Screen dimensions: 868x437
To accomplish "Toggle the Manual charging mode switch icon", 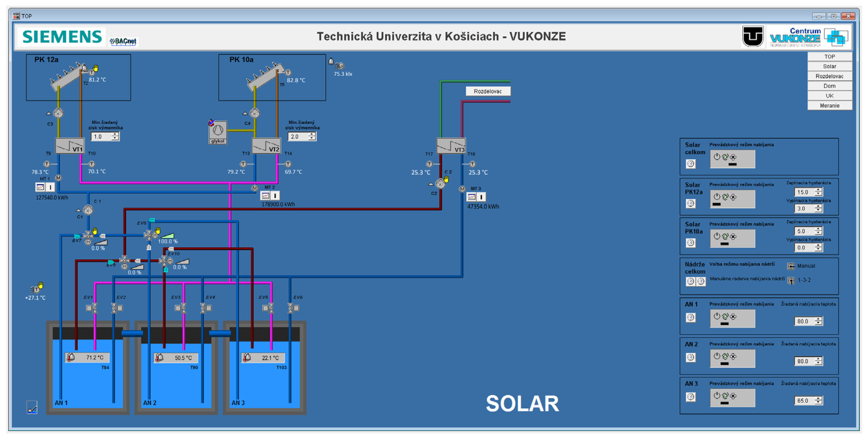I will click(790, 266).
